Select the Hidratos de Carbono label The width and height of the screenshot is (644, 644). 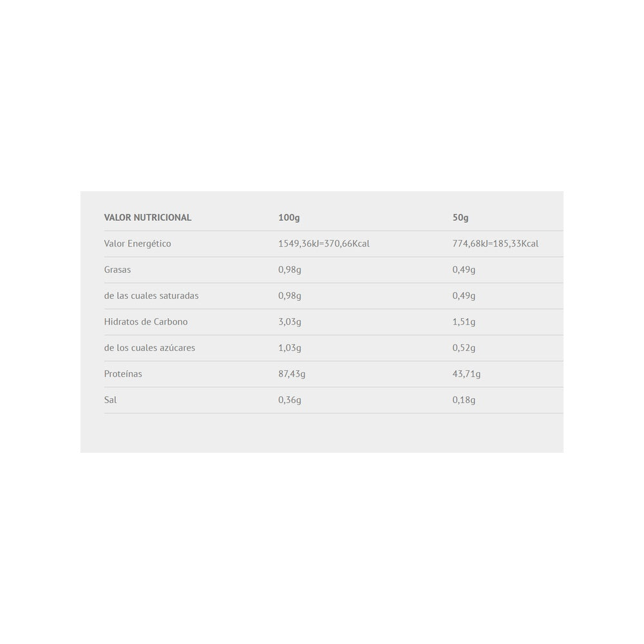tap(146, 321)
